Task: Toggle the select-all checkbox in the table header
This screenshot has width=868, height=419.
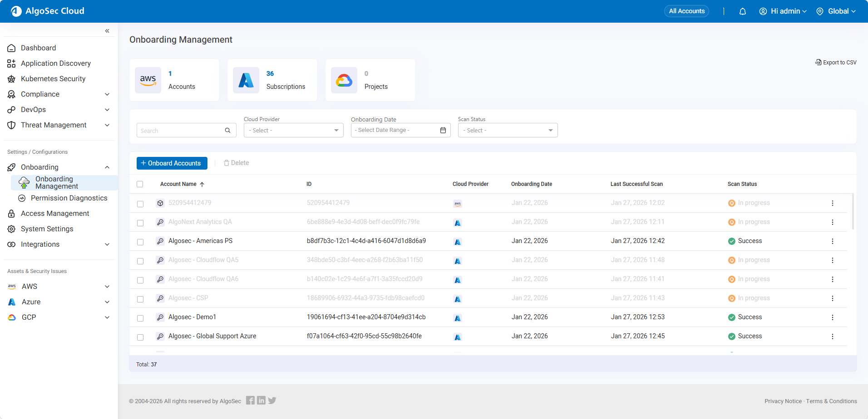Action: [x=140, y=184]
